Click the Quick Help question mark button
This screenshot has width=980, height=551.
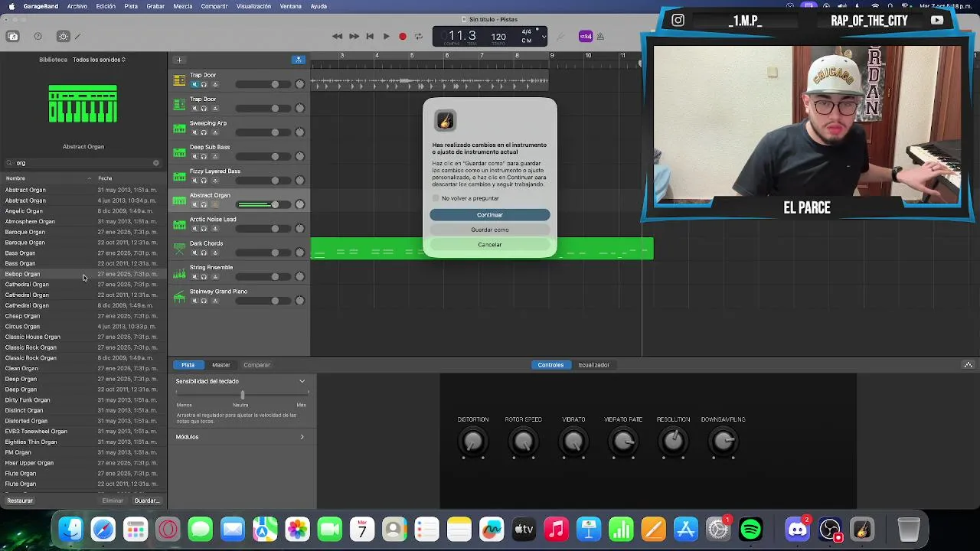(38, 36)
